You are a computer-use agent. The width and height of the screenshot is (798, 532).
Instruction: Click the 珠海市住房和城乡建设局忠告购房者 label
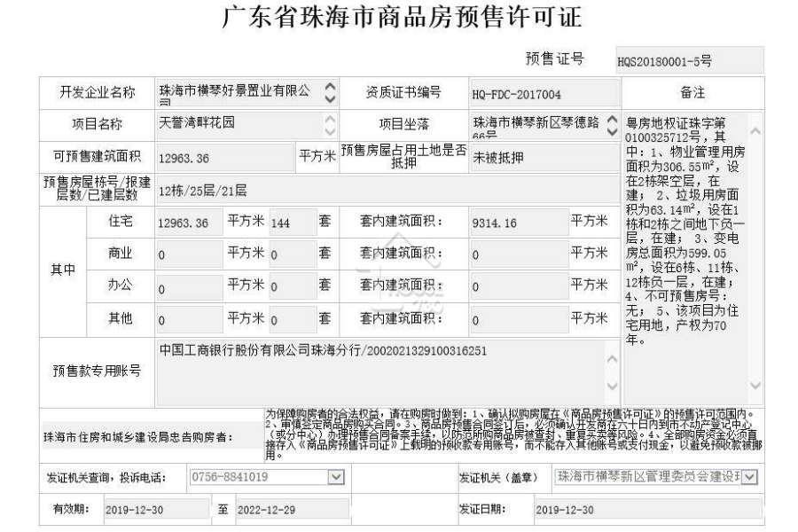[138, 437]
